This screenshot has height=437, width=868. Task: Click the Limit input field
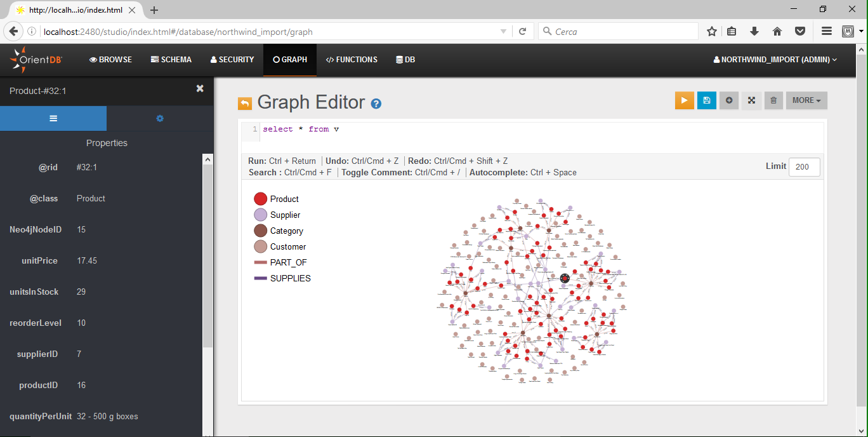804,167
